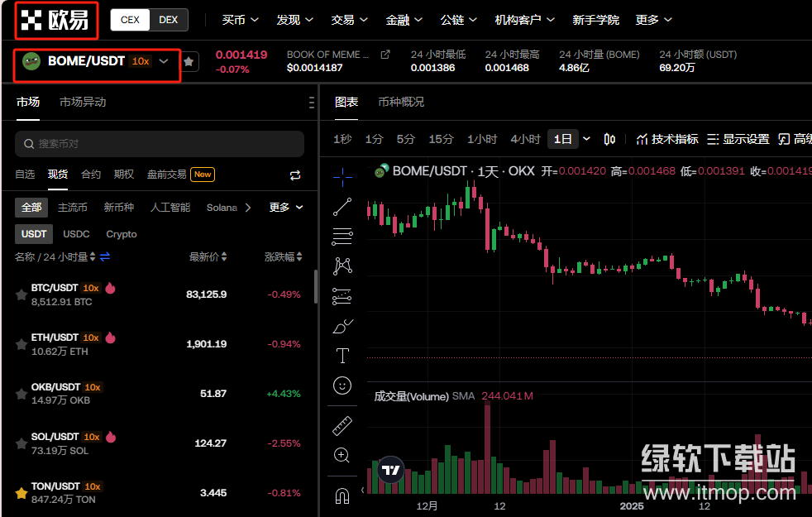
Task: Collapse chart left toolbar arrow
Action: click(x=362, y=490)
